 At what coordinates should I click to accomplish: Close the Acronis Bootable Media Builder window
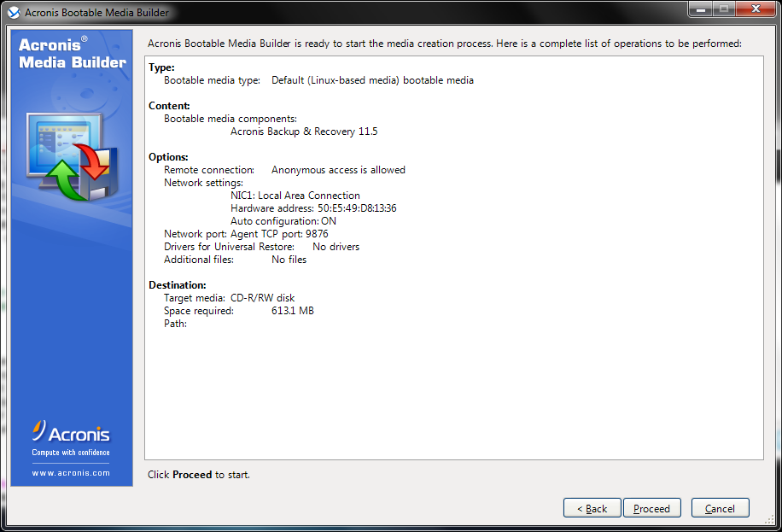coord(756,9)
